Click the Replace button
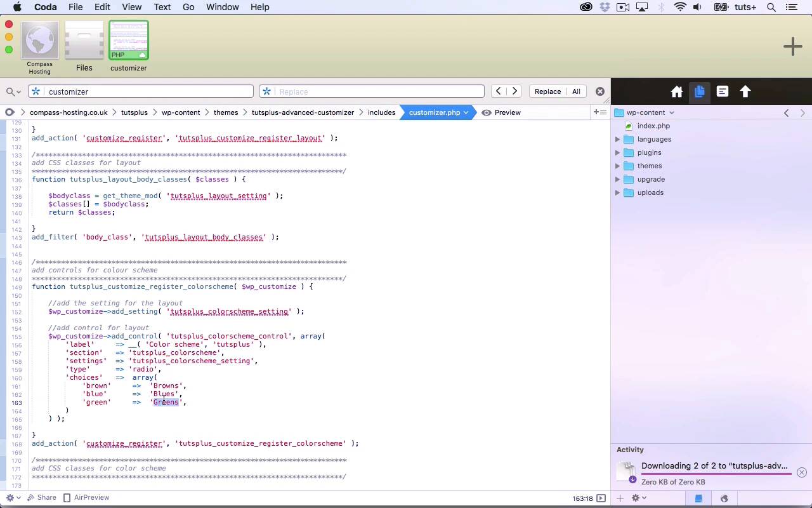The height and width of the screenshot is (508, 812). coord(547,91)
